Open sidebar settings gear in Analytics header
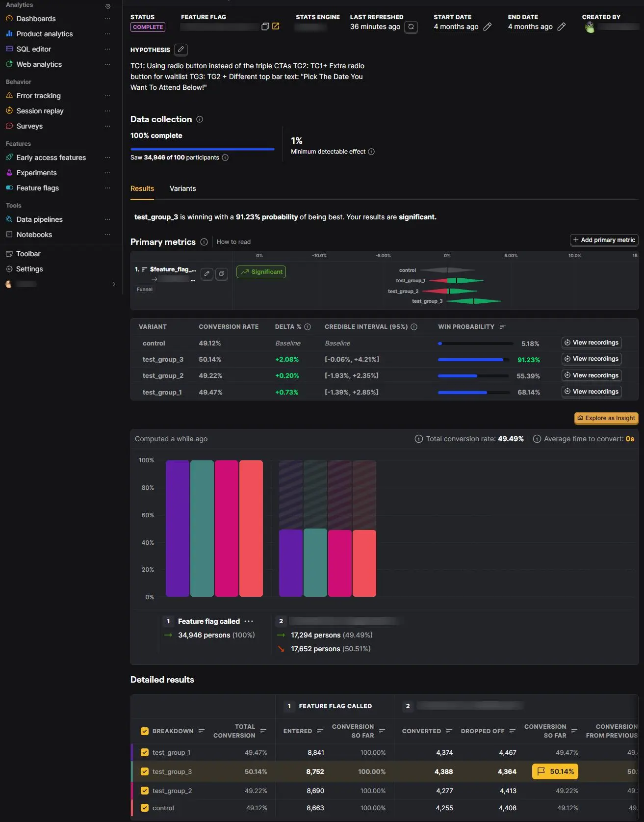644x822 pixels. 108,6
